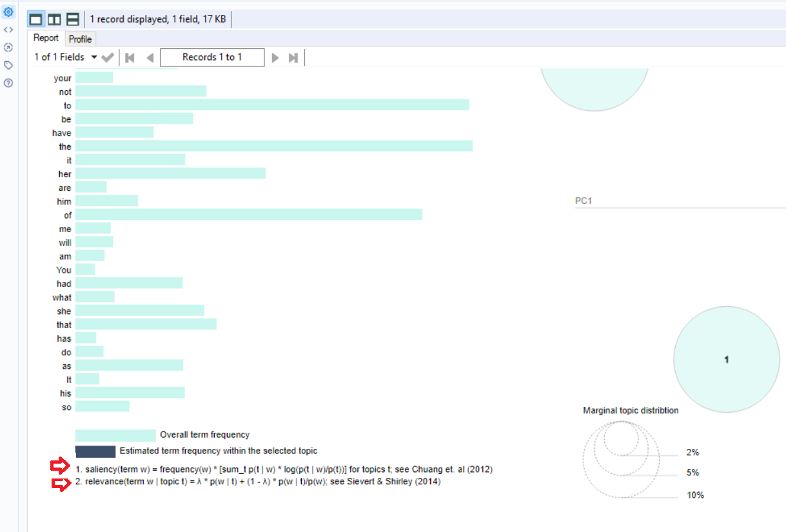Jump to the first record
The width and height of the screenshot is (786, 532).
(x=130, y=57)
